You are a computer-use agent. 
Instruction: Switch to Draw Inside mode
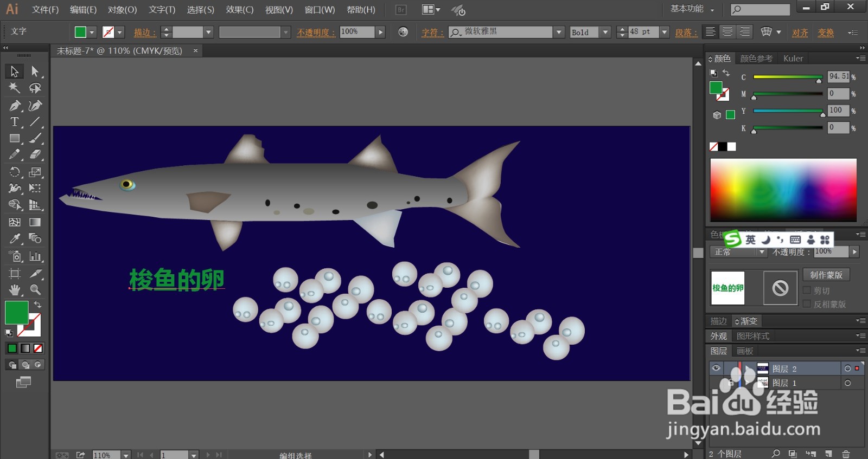coord(37,365)
